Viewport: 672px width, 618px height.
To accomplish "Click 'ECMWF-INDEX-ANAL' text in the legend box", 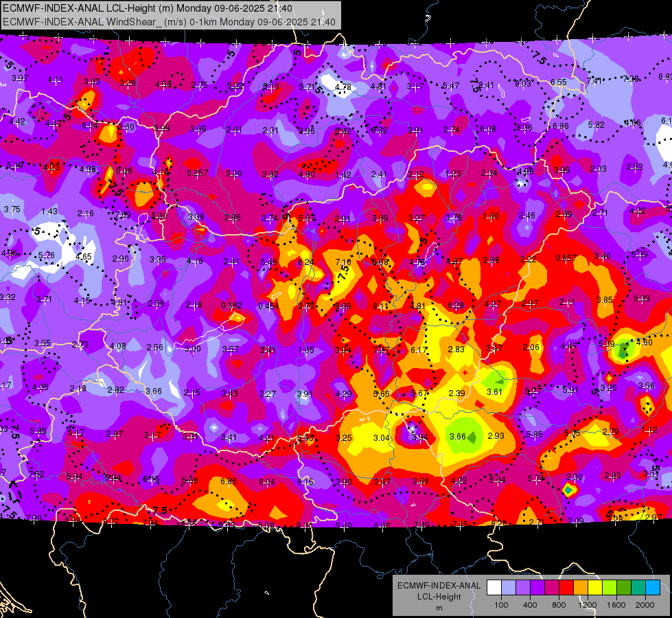I will 439,586.
